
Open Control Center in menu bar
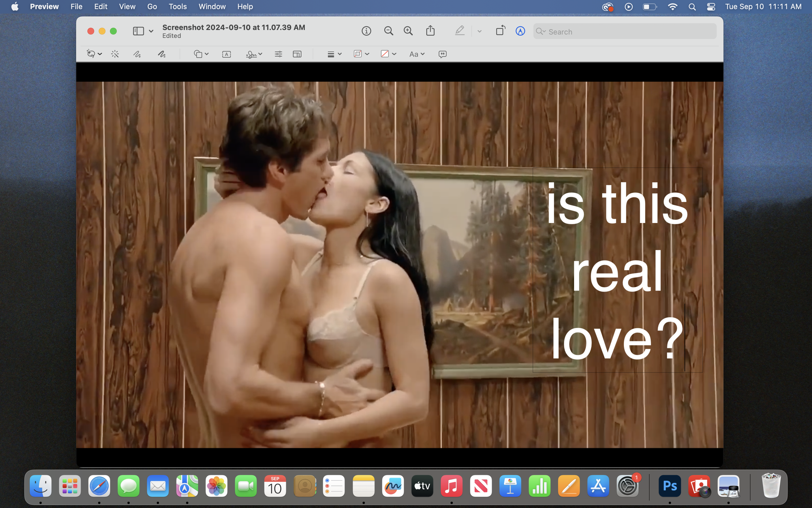[711, 7]
